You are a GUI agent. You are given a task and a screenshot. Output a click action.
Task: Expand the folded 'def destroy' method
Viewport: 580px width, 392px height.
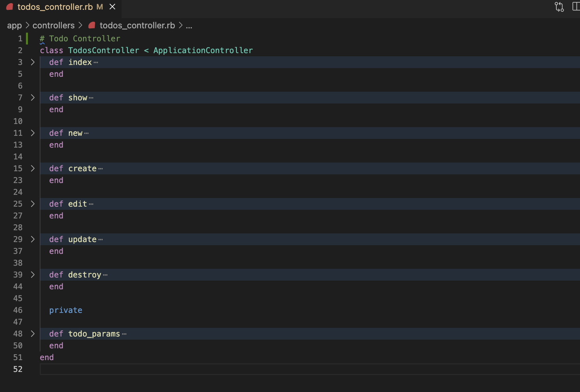[33, 275]
